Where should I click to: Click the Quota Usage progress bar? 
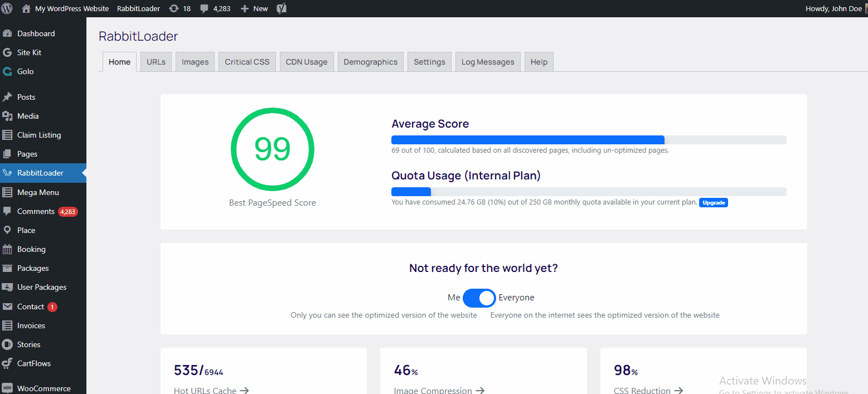(589, 192)
